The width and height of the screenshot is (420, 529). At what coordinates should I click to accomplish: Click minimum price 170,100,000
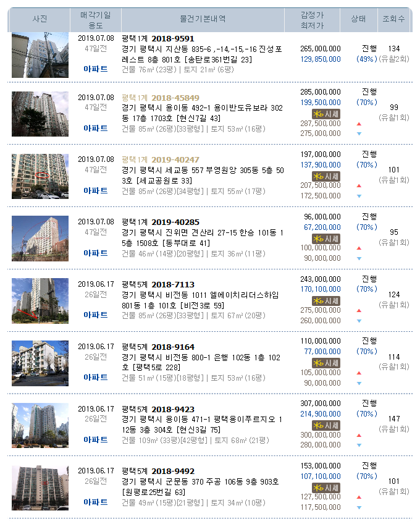[321, 289]
